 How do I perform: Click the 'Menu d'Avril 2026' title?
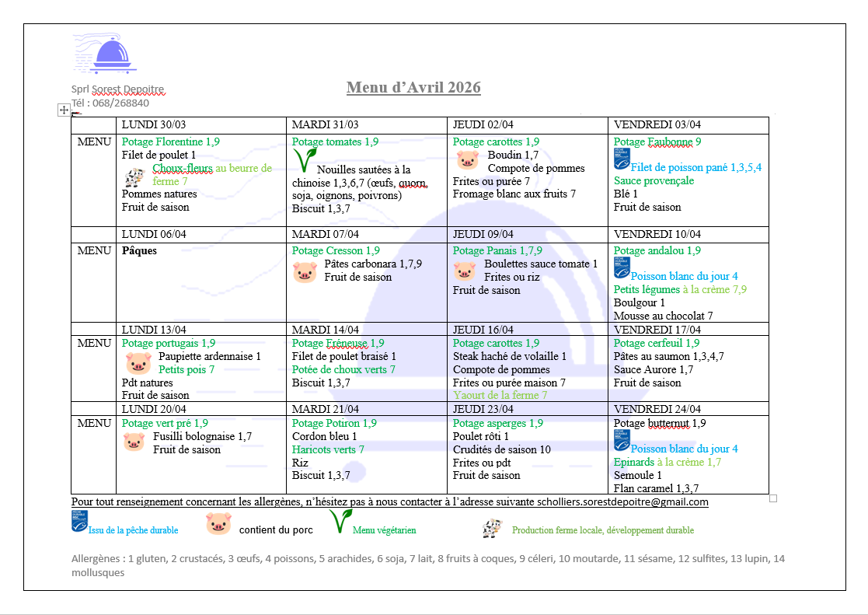413,87
